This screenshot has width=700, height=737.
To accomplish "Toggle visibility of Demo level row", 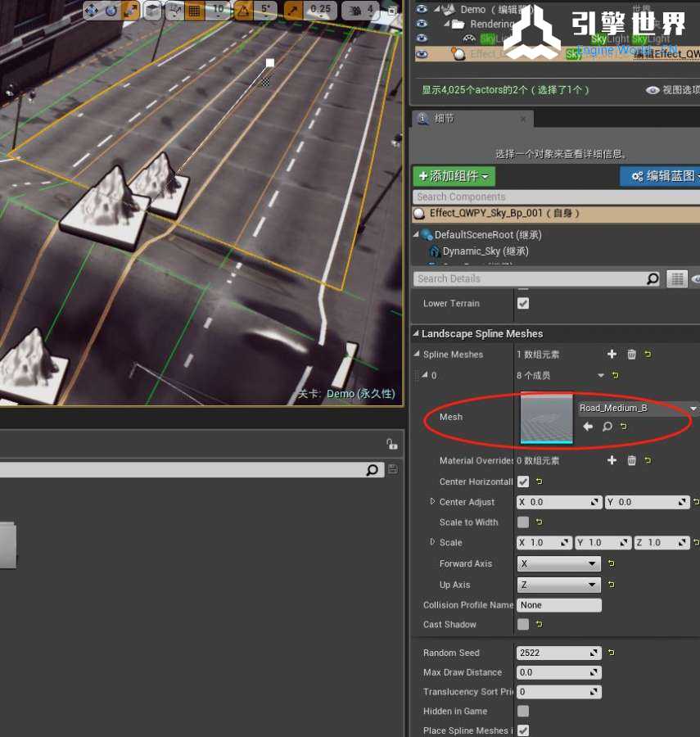I will (x=422, y=9).
